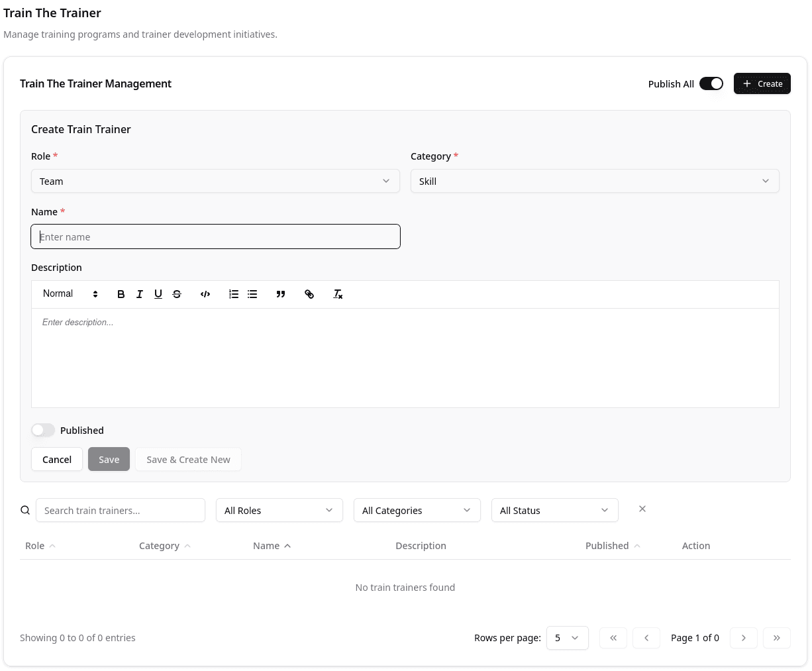Underline text in description editor
This screenshot has height=671, width=812.
[x=158, y=294]
